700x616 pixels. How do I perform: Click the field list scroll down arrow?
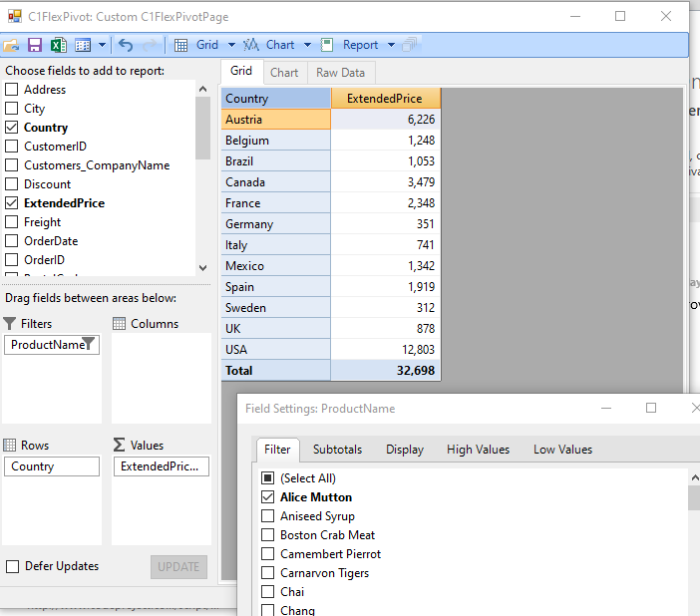[x=203, y=268]
